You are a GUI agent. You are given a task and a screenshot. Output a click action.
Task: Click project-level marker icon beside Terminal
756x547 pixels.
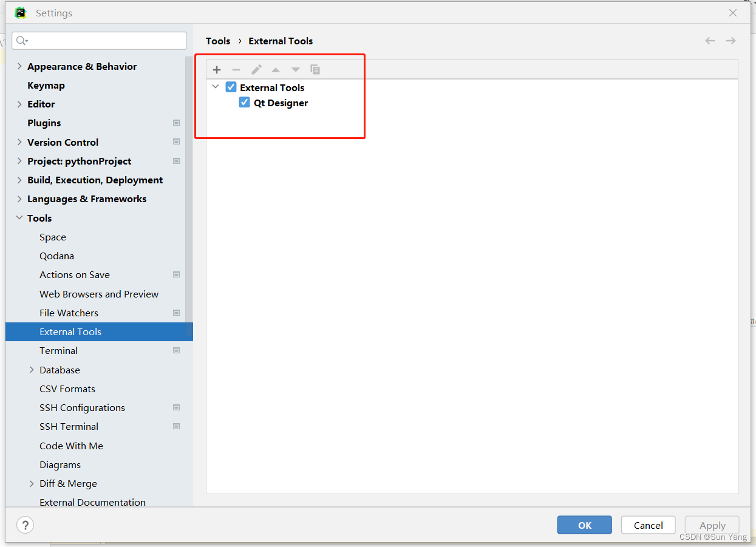176,351
